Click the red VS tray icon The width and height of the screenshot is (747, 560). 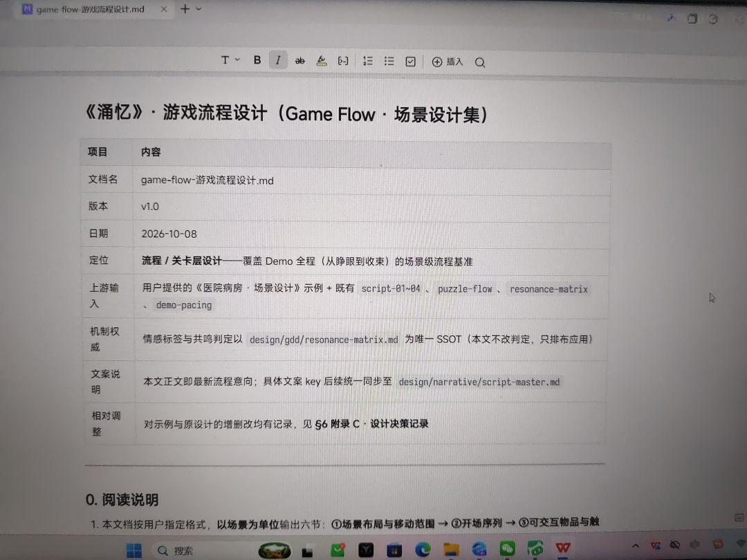click(x=656, y=545)
